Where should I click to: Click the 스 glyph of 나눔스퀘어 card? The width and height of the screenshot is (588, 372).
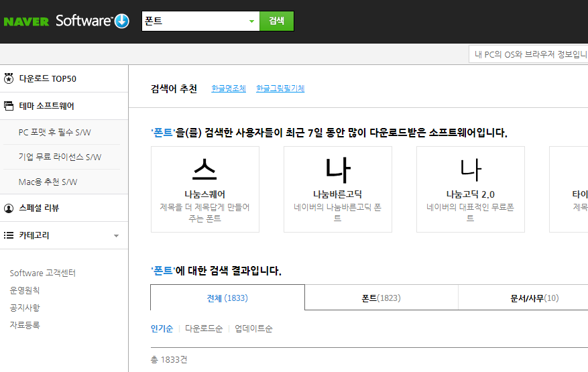pos(204,170)
